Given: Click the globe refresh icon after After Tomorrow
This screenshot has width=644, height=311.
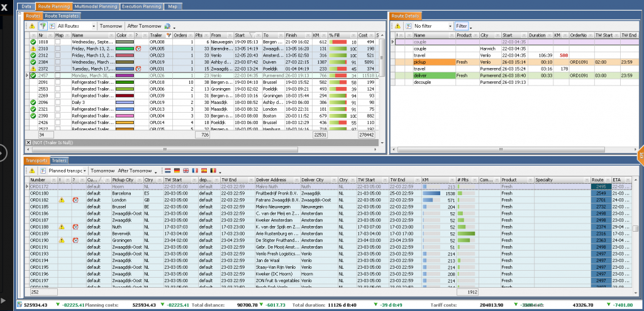Looking at the screenshot, I should (167, 26).
